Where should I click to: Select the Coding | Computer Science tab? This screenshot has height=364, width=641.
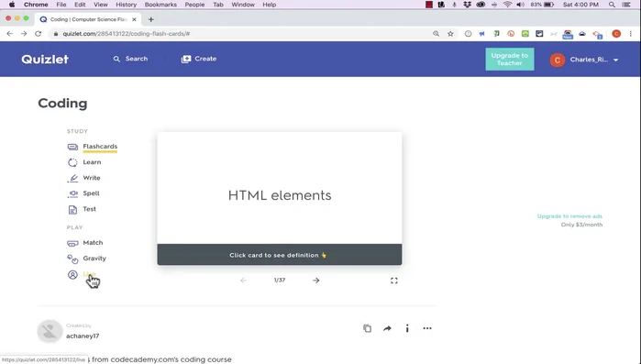88,19
